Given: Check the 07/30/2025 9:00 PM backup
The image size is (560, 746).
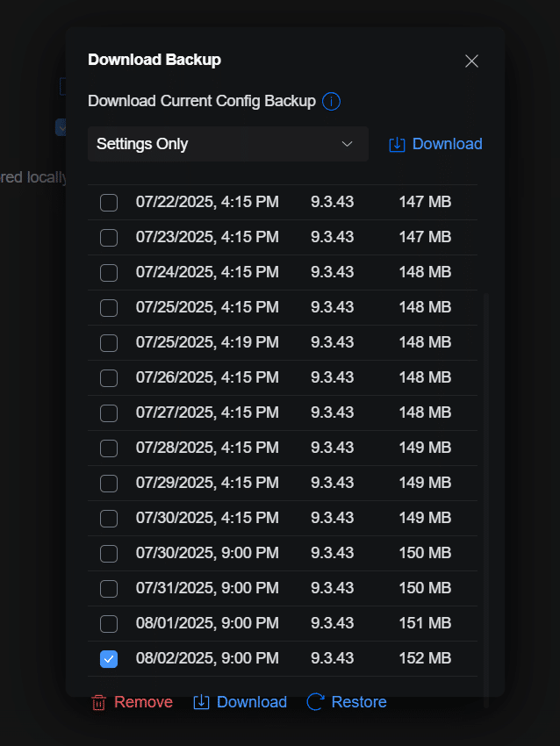Looking at the screenshot, I should (108, 553).
